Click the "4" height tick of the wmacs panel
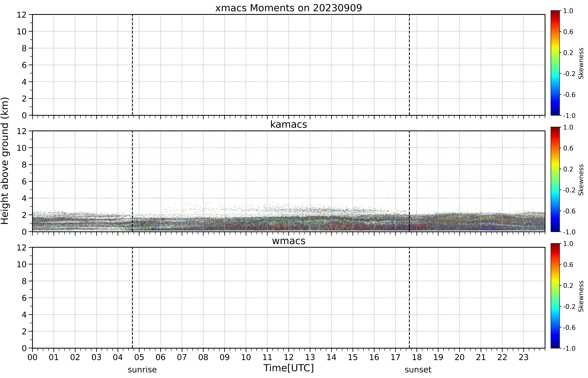The height and width of the screenshot is (378, 588). click(x=24, y=315)
